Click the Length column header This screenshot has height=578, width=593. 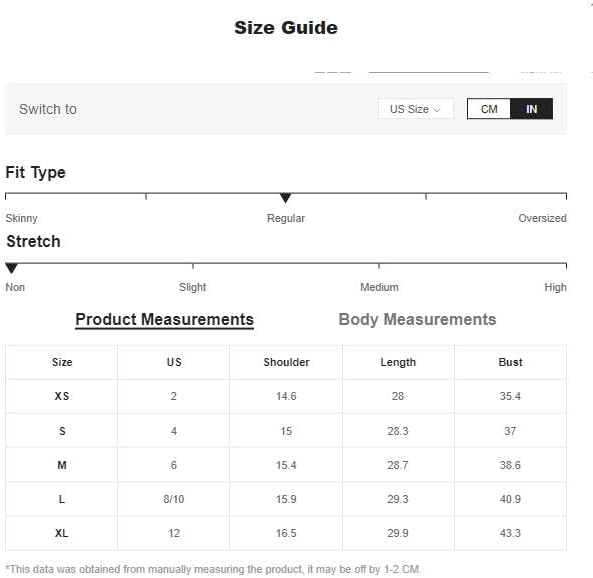(x=398, y=362)
